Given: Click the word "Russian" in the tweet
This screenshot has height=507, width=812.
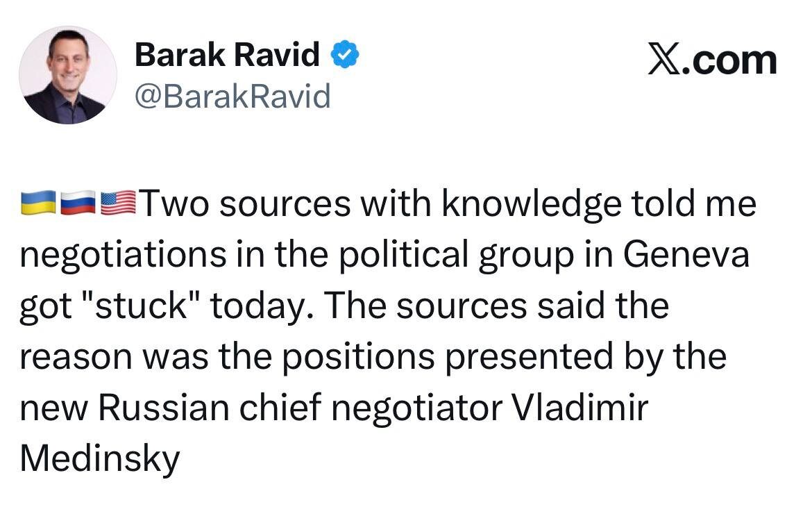Looking at the screenshot, I should click(x=164, y=408).
